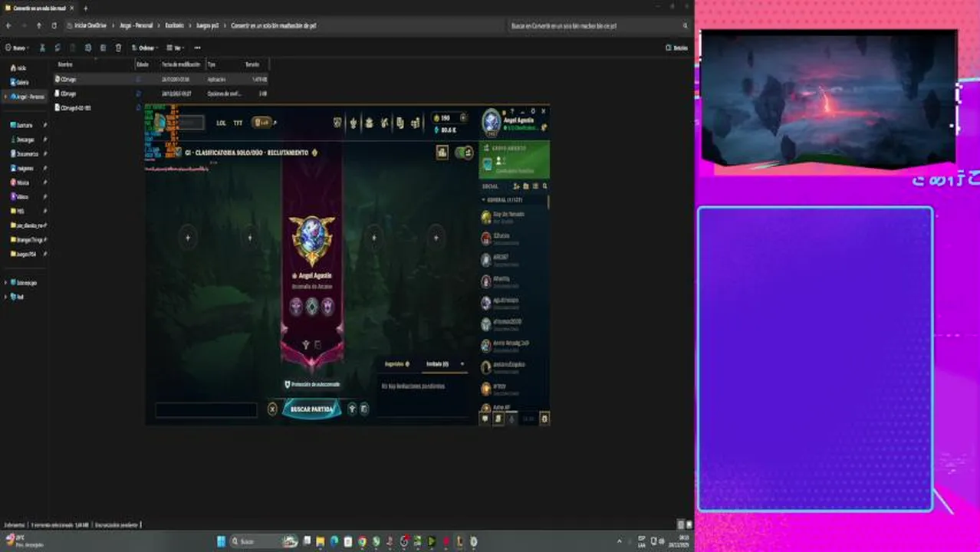Screen dimensions: 980x552
Task: Sort by the Fecha de modificación column
Action: [x=181, y=64]
